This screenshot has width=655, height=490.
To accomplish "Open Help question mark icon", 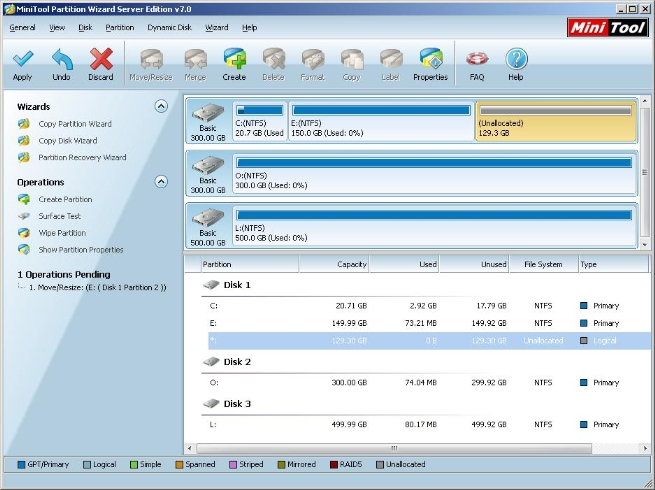I will click(x=516, y=59).
